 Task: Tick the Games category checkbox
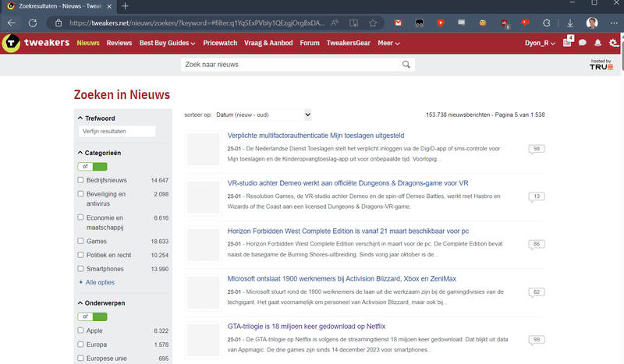[81, 241]
